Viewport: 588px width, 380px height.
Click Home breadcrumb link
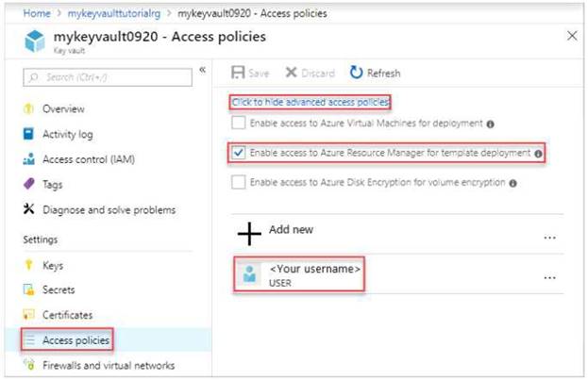(x=37, y=13)
